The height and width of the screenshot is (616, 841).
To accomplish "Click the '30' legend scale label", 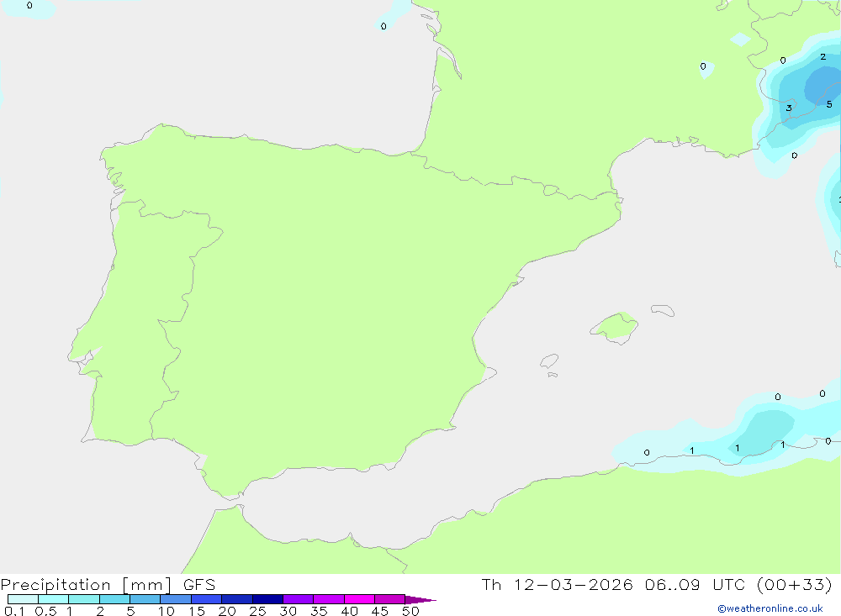I will [288, 611].
